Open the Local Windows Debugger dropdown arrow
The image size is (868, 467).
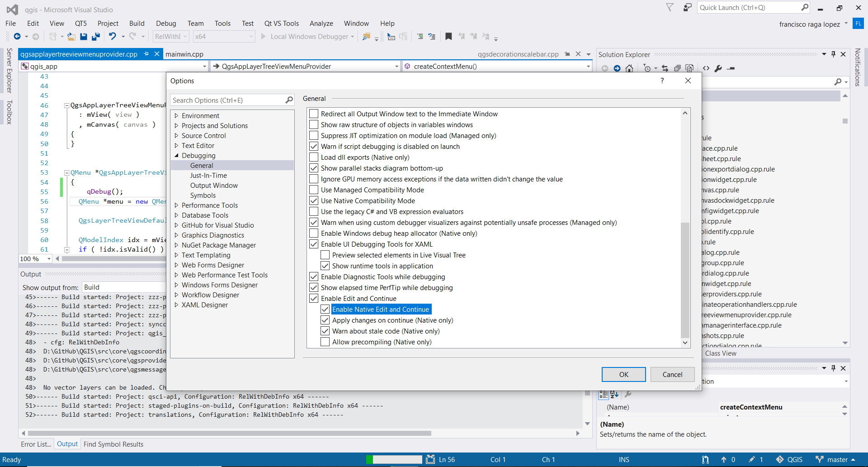click(353, 37)
